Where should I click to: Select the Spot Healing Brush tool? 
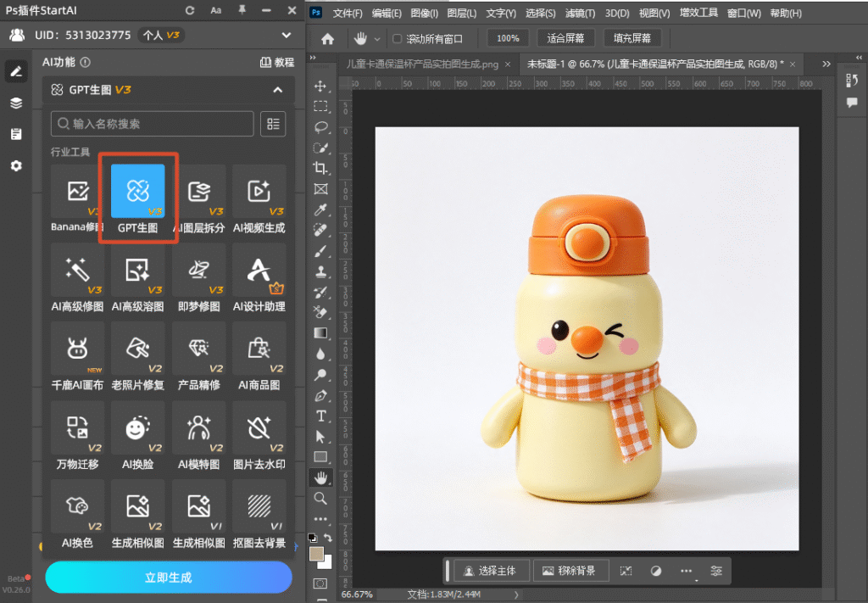(x=320, y=230)
